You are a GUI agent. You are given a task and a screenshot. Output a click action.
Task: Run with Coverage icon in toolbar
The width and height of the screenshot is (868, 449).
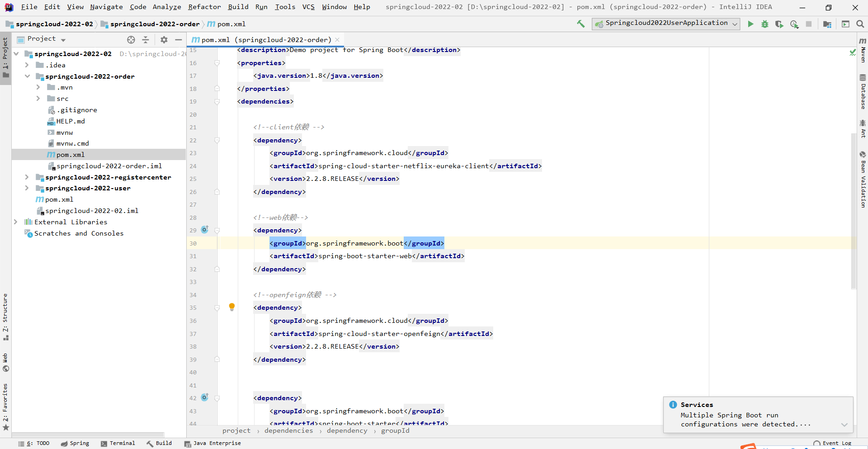coord(779,24)
